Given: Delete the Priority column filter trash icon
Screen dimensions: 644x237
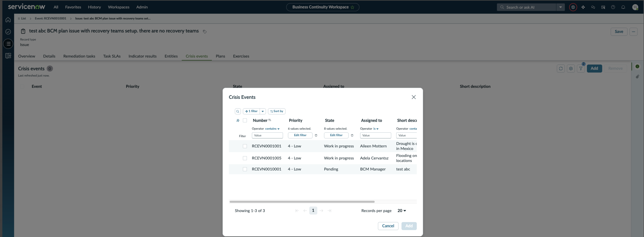Looking at the screenshot, I should point(316,135).
